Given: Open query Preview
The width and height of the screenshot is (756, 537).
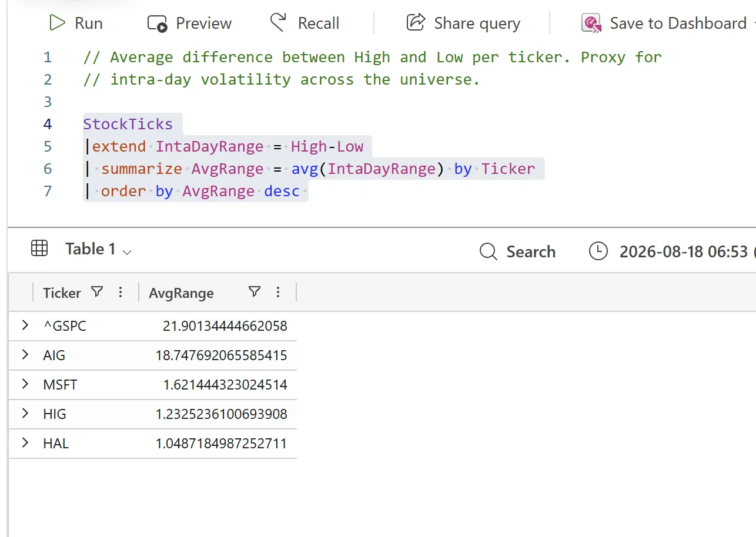Looking at the screenshot, I should [189, 24].
